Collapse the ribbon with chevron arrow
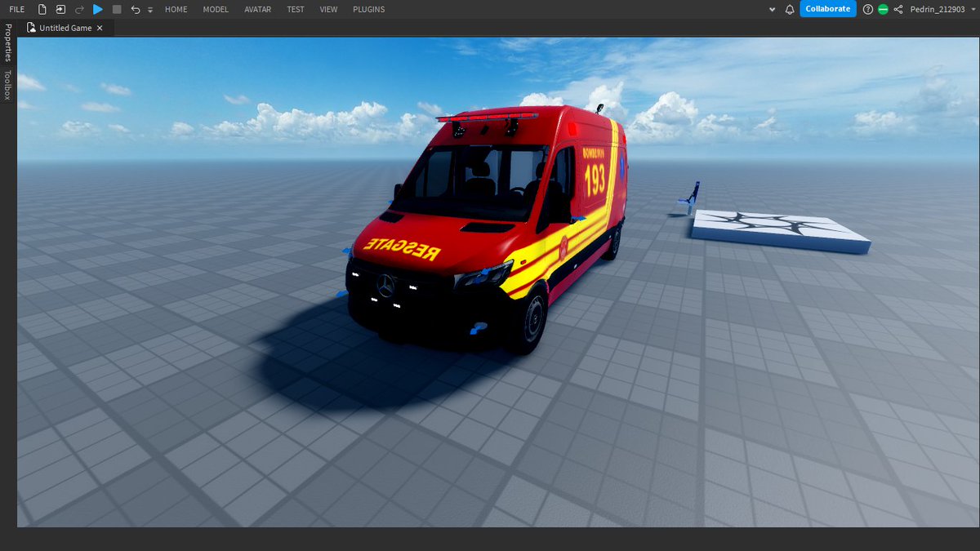 pos(773,10)
